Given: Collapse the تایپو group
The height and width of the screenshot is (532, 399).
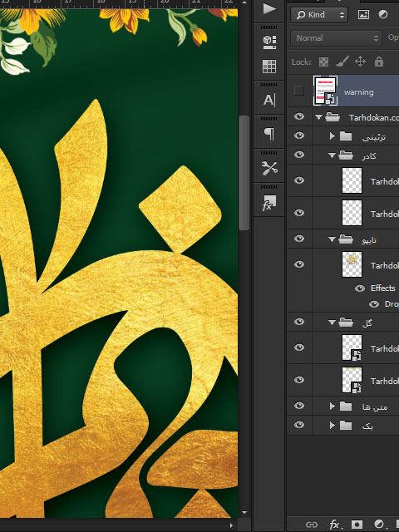Looking at the screenshot, I should 332,239.
